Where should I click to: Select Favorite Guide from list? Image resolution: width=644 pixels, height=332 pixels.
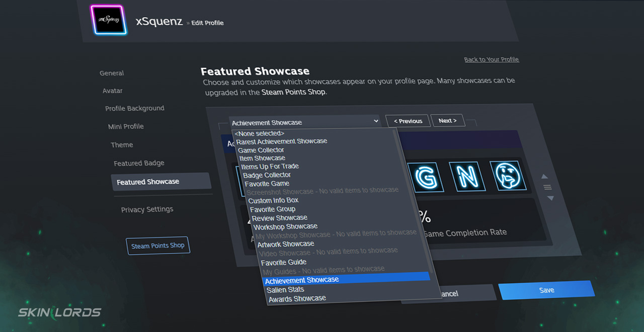284,262
